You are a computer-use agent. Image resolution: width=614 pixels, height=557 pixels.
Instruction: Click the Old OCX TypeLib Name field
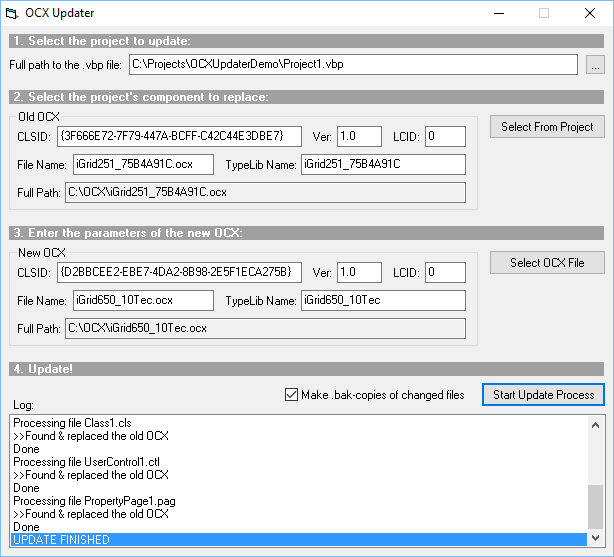coord(383,165)
